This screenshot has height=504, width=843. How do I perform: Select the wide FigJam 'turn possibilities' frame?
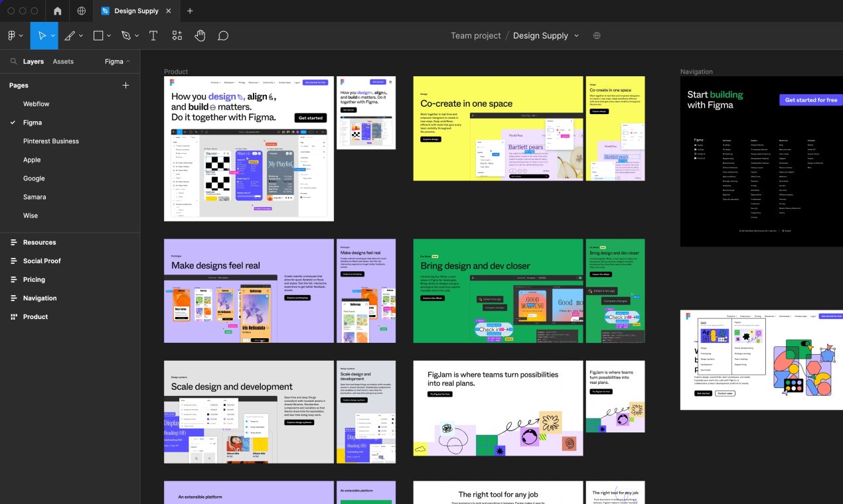(x=498, y=408)
